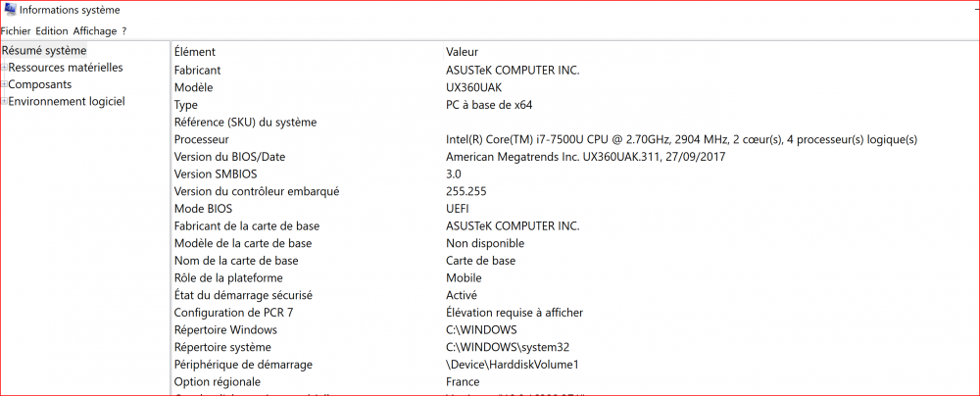Open the Fichier menu

(16, 31)
